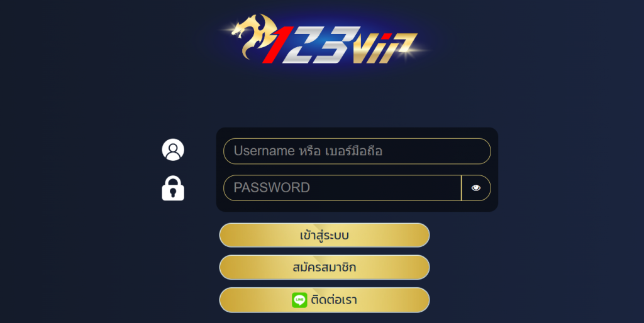
Task: Click the gold VIP lettering
Action: 386,48
